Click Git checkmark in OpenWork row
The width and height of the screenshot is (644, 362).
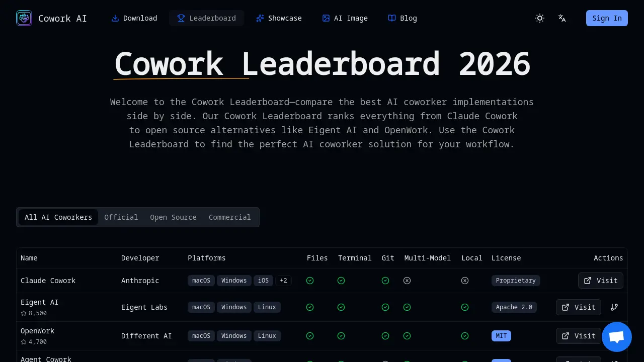(385, 336)
